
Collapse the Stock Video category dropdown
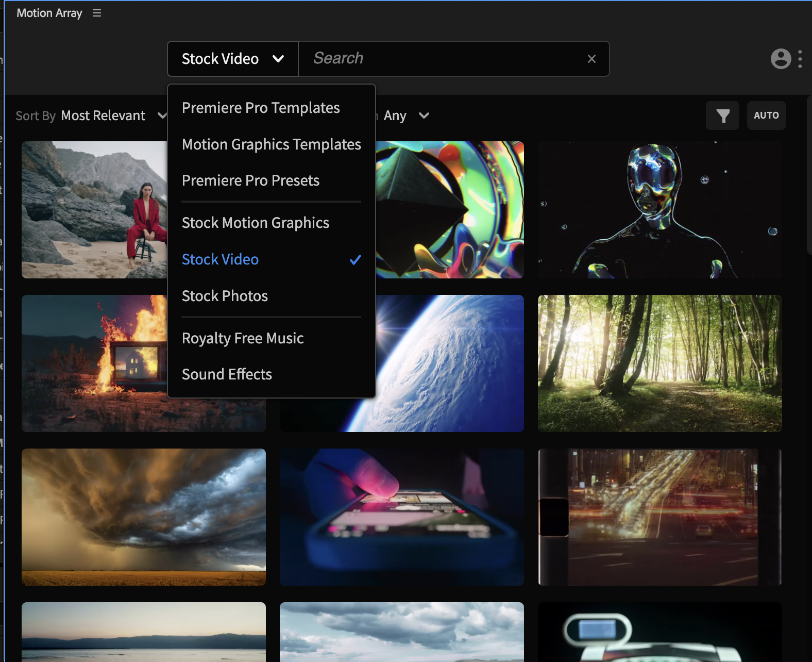pyautogui.click(x=233, y=59)
